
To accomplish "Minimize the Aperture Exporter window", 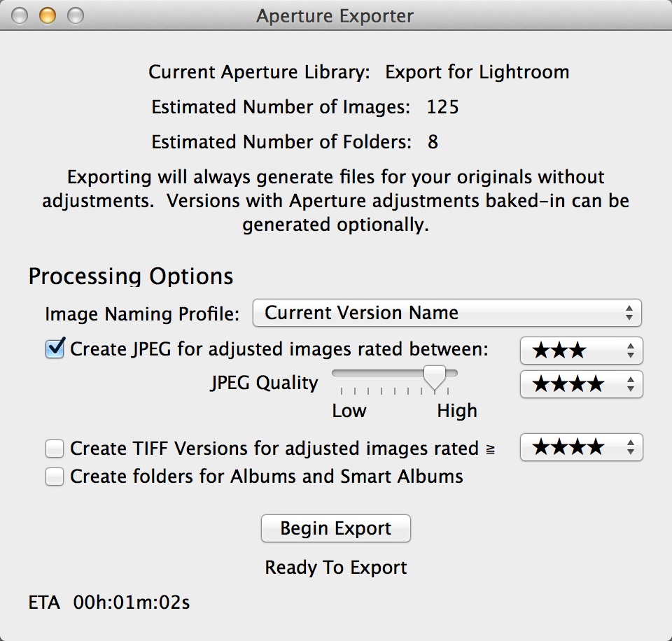I will [47, 15].
